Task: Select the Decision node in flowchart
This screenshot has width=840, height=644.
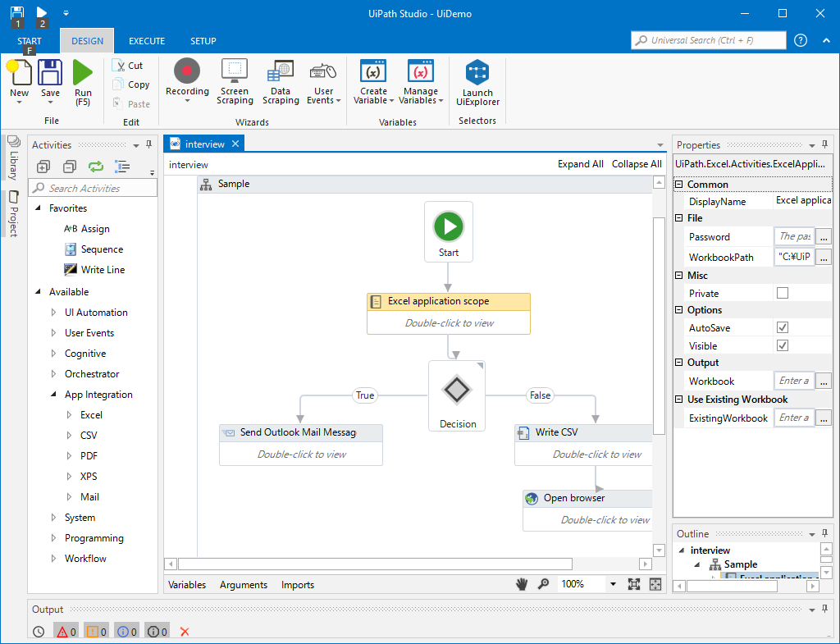Action: [457, 395]
